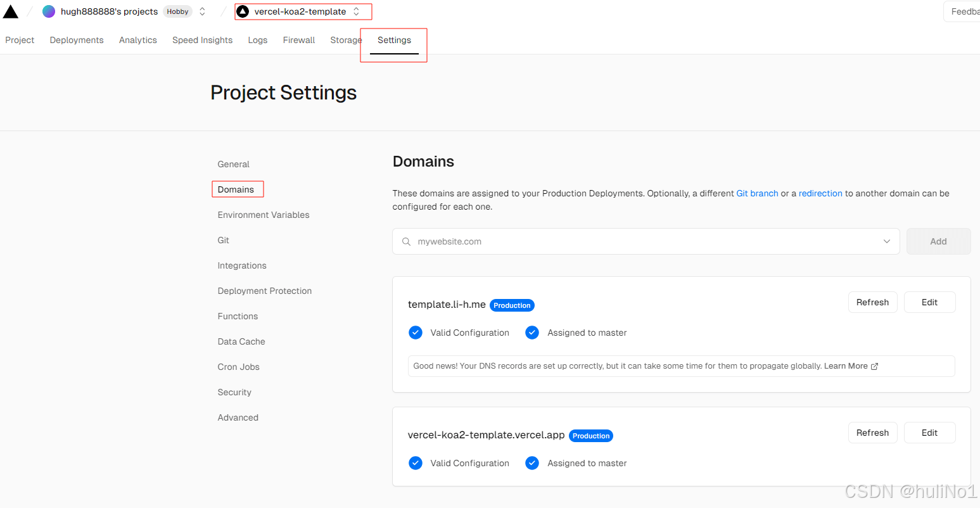The height and width of the screenshot is (508, 980).
Task: Go to the Speed Insights tab
Action: coord(202,40)
